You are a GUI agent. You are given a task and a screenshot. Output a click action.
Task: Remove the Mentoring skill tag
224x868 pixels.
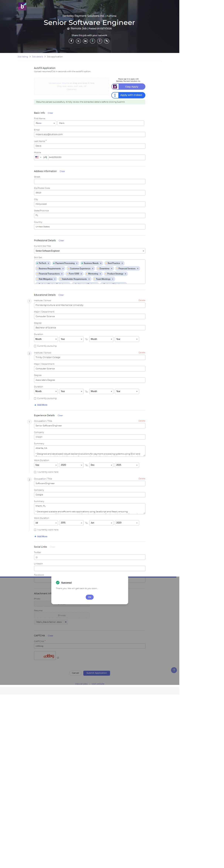pos(100,274)
